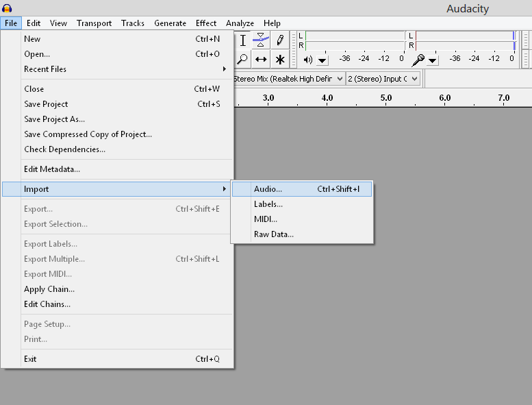Choose Exit from the File menu
Screen dimensions: 532x405
117,359
